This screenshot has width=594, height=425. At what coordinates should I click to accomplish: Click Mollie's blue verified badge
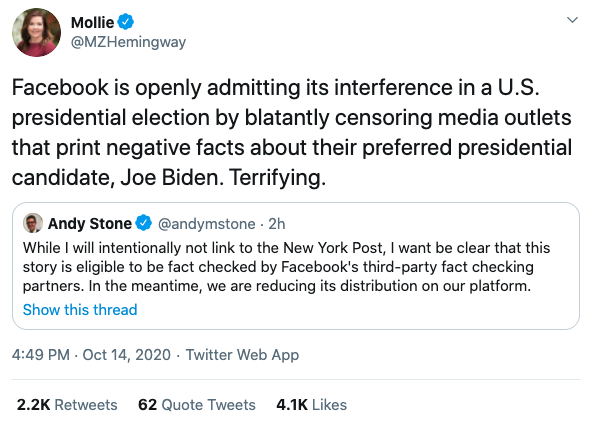click(x=125, y=22)
